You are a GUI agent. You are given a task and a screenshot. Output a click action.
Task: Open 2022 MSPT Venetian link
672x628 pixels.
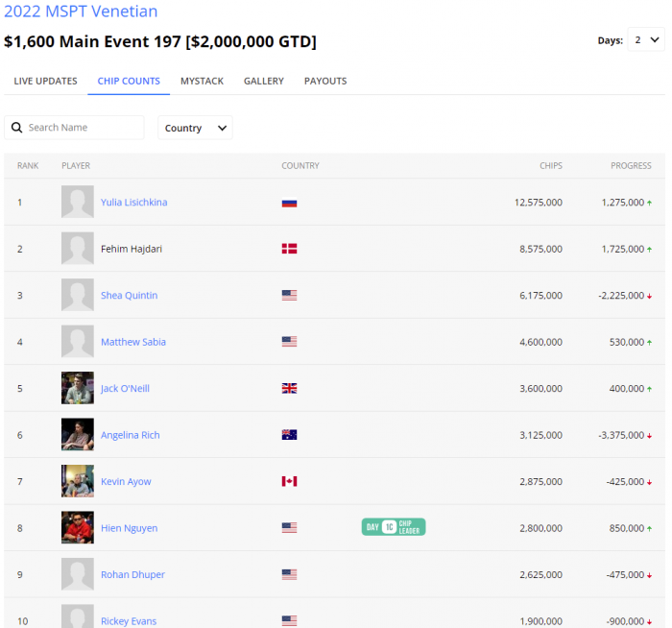coord(81,12)
